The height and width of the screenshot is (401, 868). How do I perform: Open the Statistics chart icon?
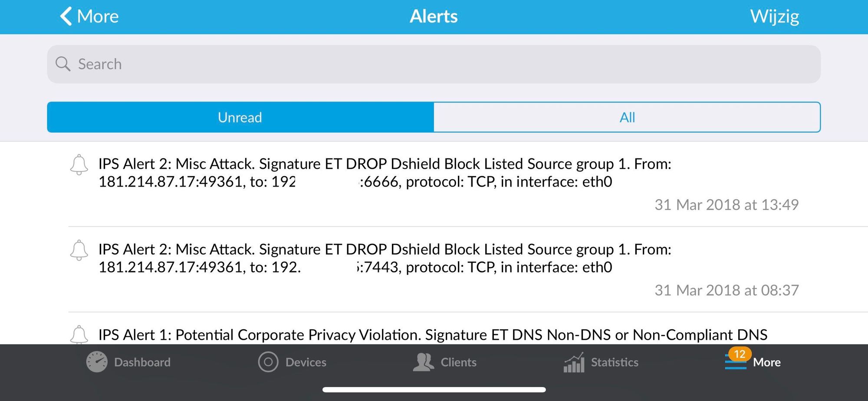click(x=574, y=362)
